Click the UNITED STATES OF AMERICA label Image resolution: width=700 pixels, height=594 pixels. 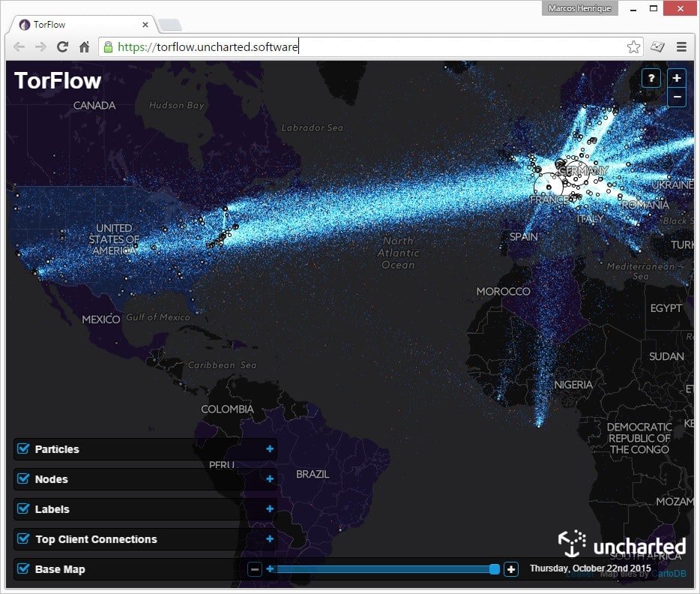pyautogui.click(x=114, y=239)
